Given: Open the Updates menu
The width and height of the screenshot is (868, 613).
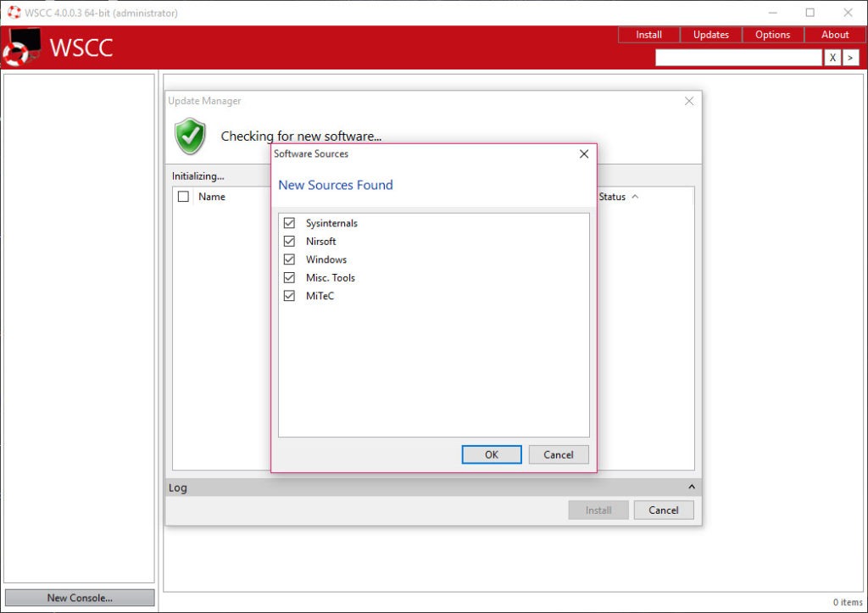Looking at the screenshot, I should pos(711,34).
